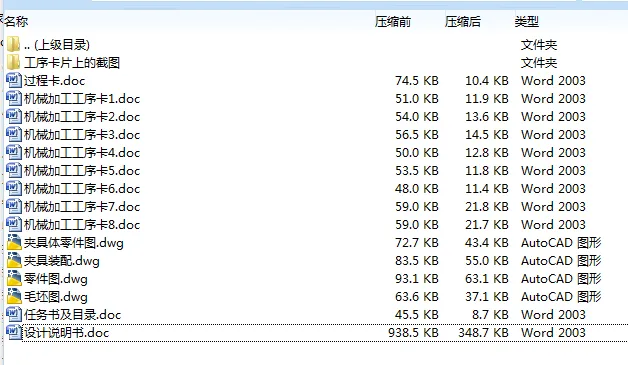The height and width of the screenshot is (365, 628).
Task: Click the file name 机械加工工序卡7.doc
Action: [82, 207]
